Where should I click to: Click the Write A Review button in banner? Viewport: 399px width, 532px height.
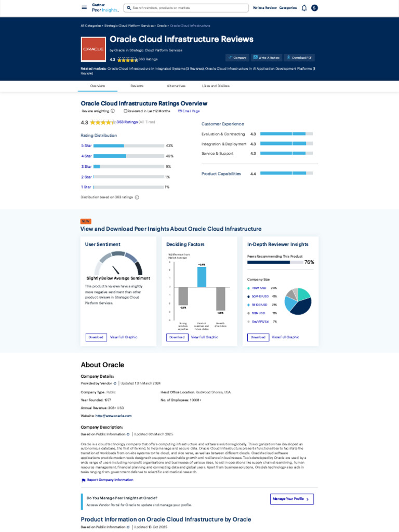(x=267, y=58)
